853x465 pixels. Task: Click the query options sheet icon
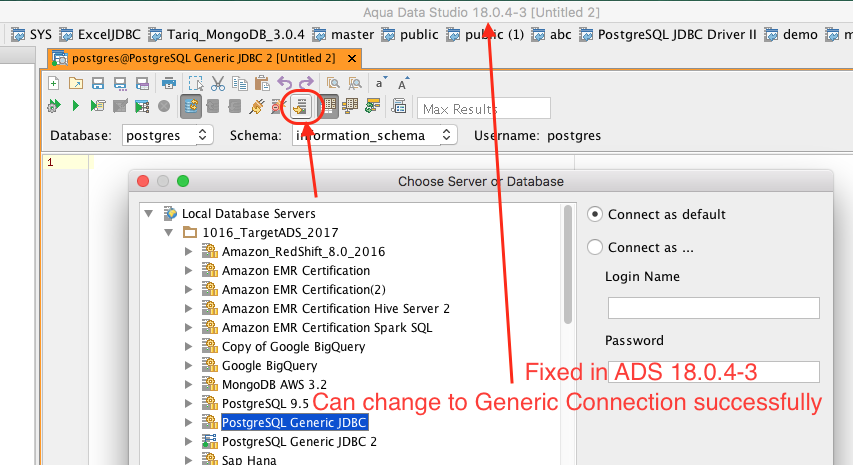[x=399, y=106]
